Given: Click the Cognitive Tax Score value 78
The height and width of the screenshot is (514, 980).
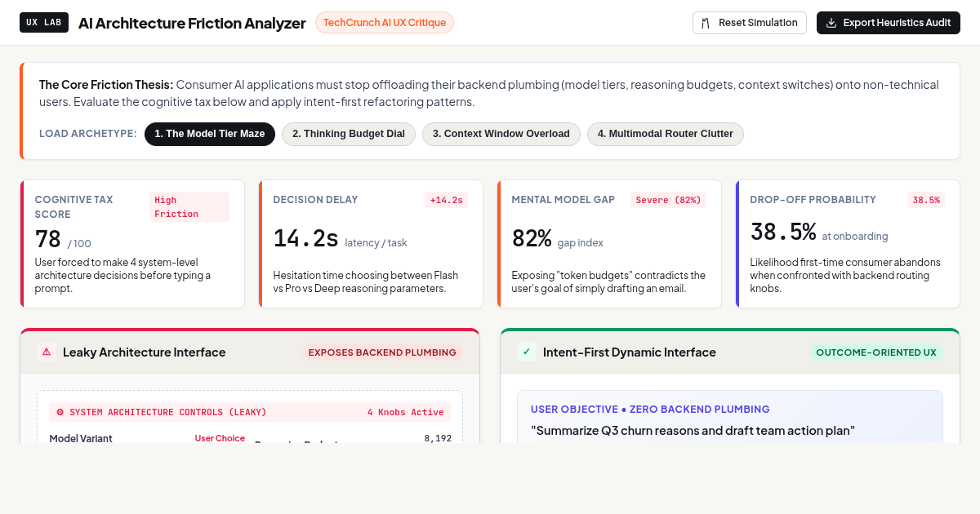Looking at the screenshot, I should pyautogui.click(x=48, y=239).
